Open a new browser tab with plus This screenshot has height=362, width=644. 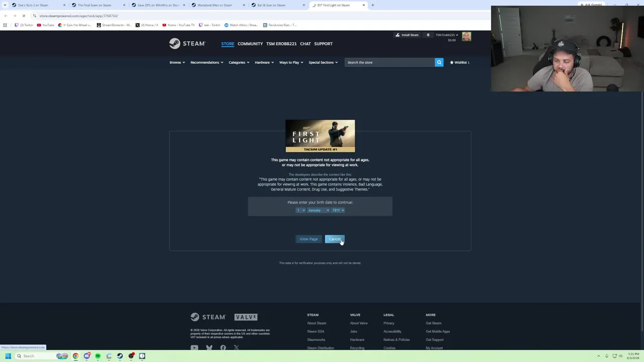point(372,5)
